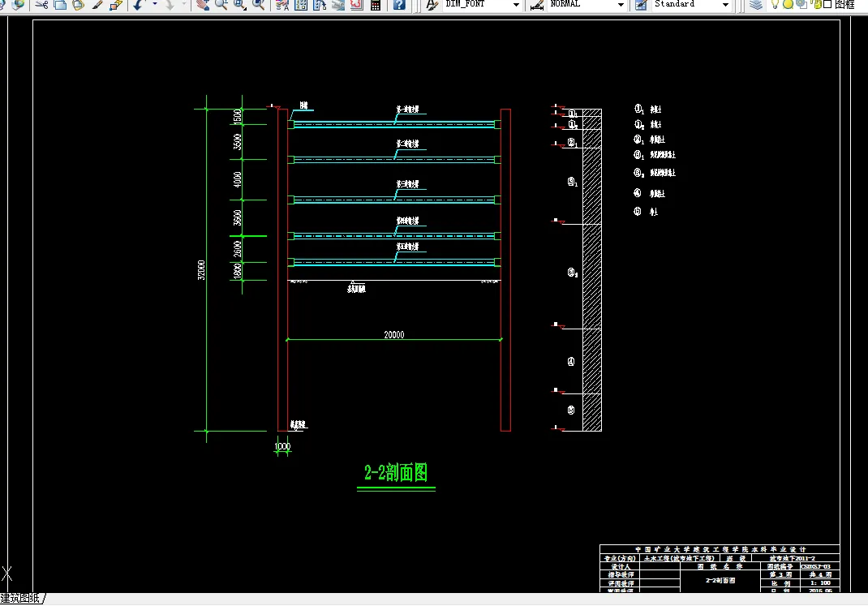This screenshot has width=868, height=606.
Task: Open the Layer Properties Manager icon
Action: click(755, 4)
